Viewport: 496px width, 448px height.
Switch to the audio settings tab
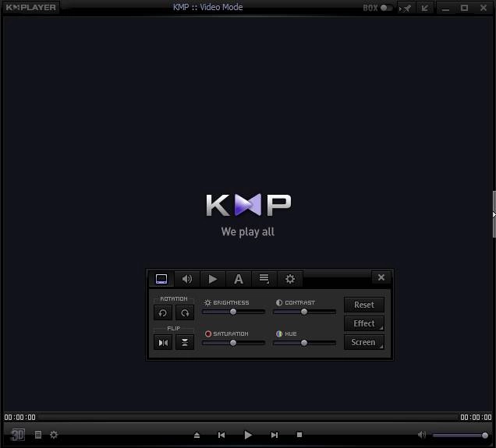pos(187,279)
